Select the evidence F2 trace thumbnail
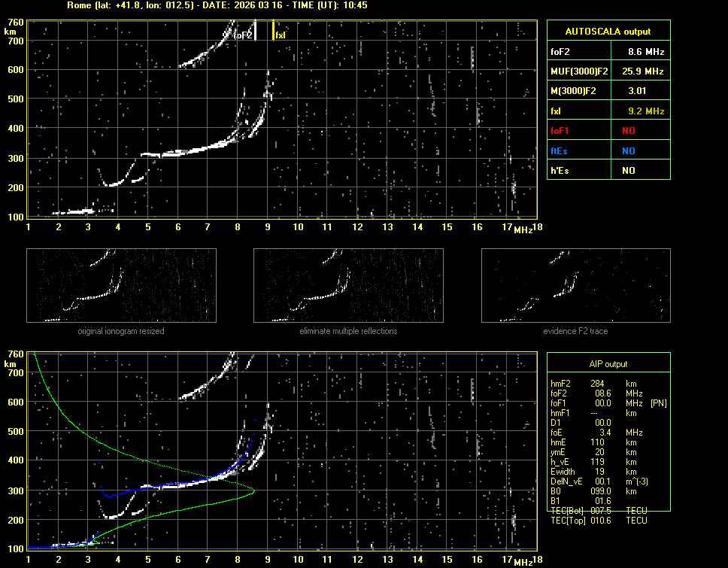Screen dimensions: 728x568 pos(576,285)
